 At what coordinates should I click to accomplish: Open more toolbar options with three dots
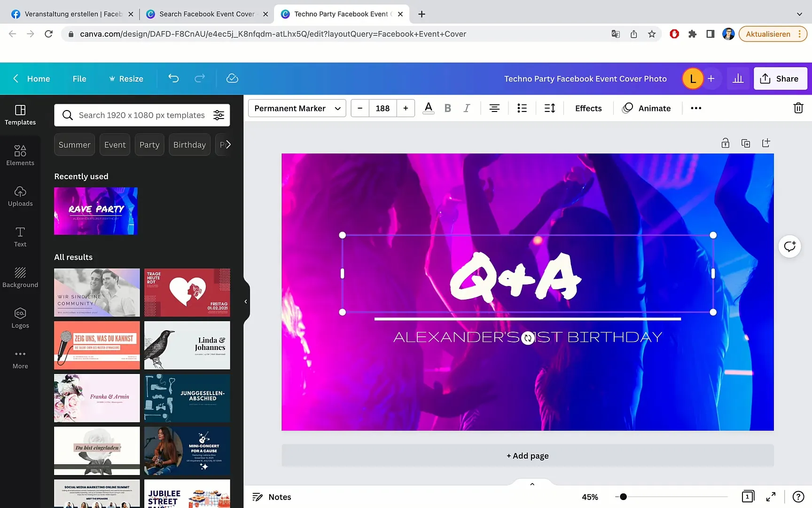click(x=696, y=108)
